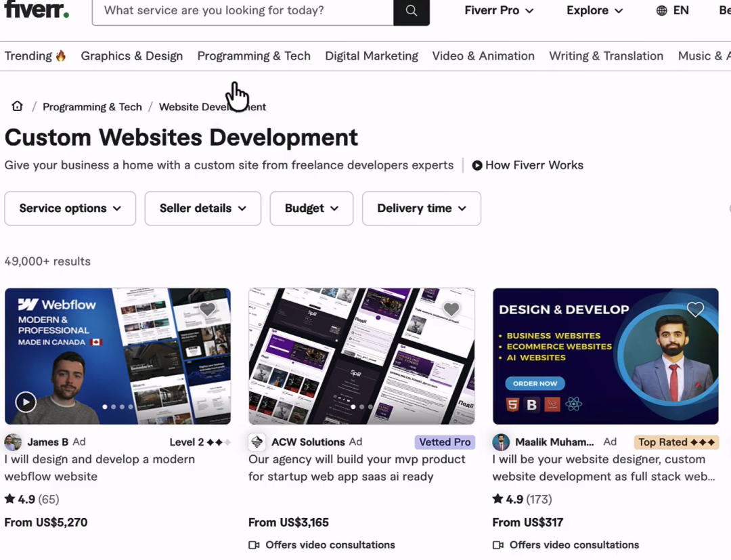Click the globe language icon
This screenshot has height=560, width=731.
661,11
